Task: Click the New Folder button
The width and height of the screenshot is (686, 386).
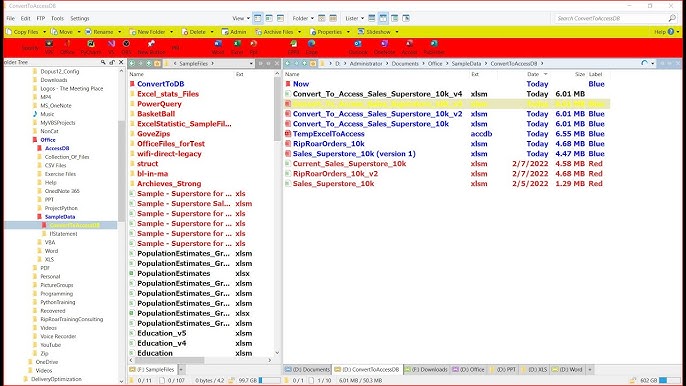Action: 147,32
